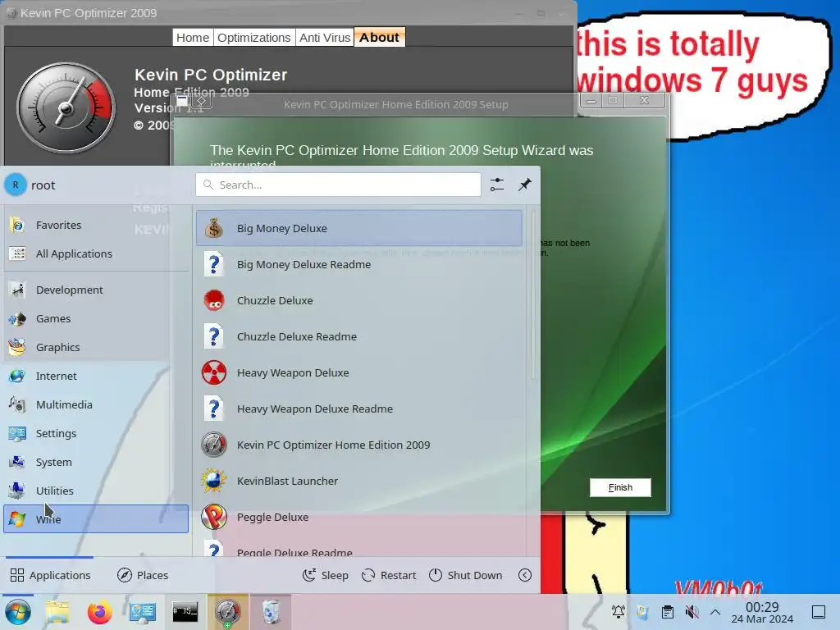Open Home tab in Kevin PC Optimizer
This screenshot has width=840, height=630.
193,38
